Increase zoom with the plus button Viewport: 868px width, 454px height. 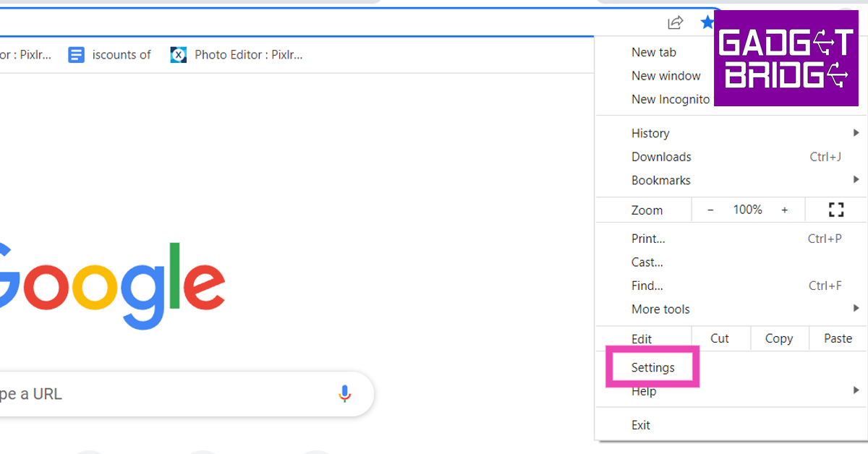pos(784,210)
